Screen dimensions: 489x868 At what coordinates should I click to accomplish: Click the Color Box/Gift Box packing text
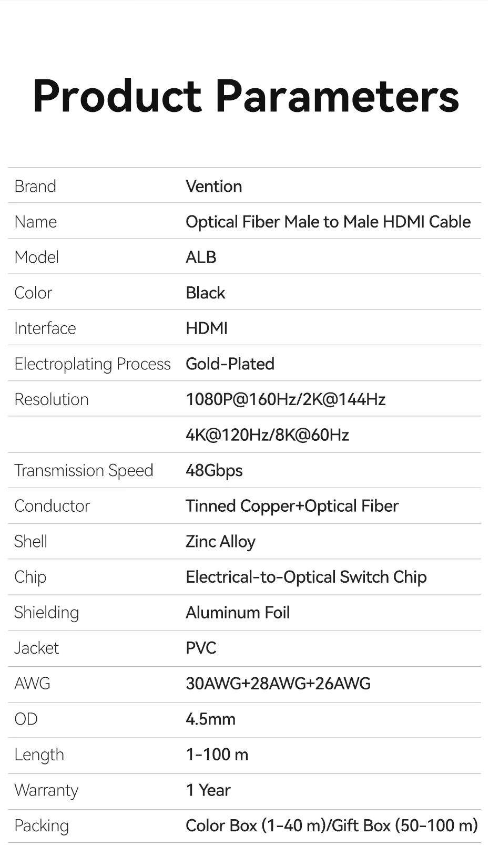pos(331,825)
